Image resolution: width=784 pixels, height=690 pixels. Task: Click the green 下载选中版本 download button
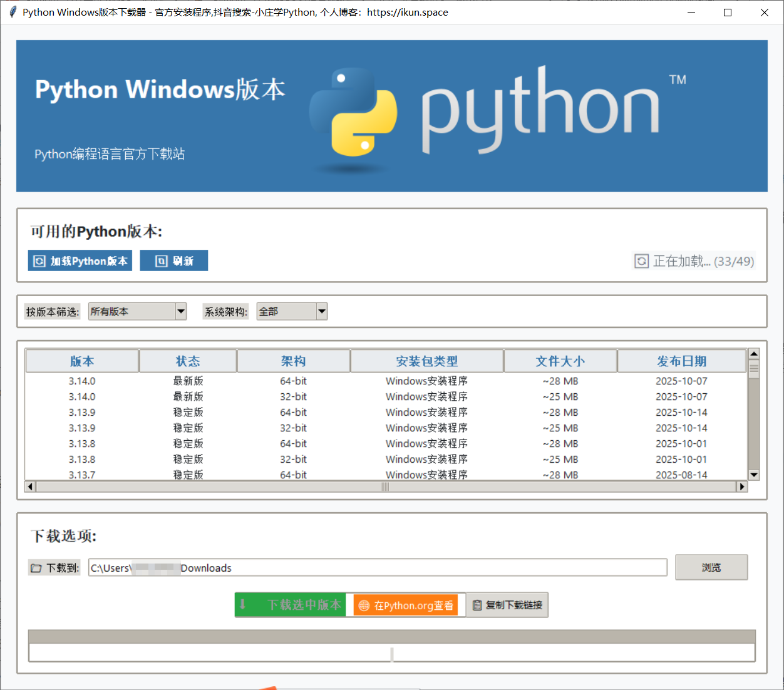click(x=291, y=605)
